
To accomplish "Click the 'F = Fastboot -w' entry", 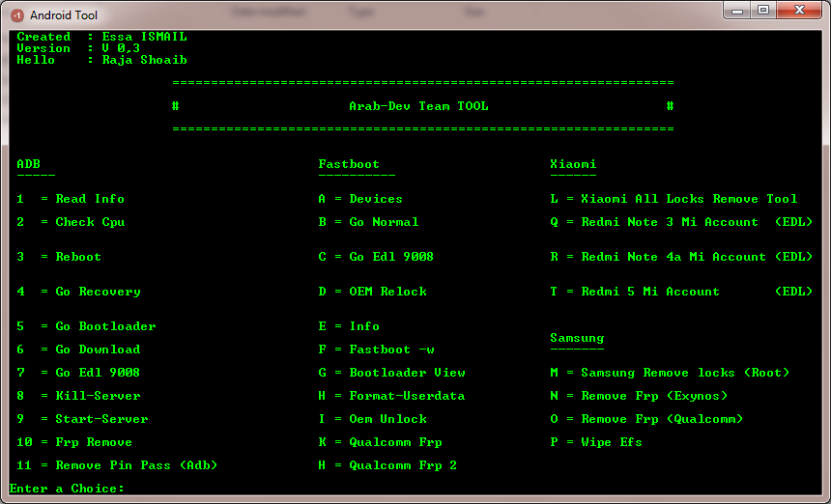I will 376,350.
